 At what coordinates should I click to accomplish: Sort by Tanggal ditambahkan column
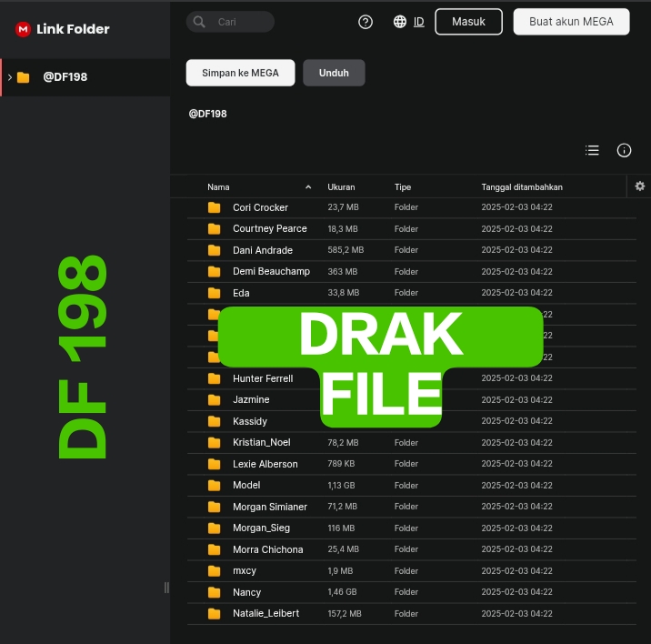coord(522,187)
